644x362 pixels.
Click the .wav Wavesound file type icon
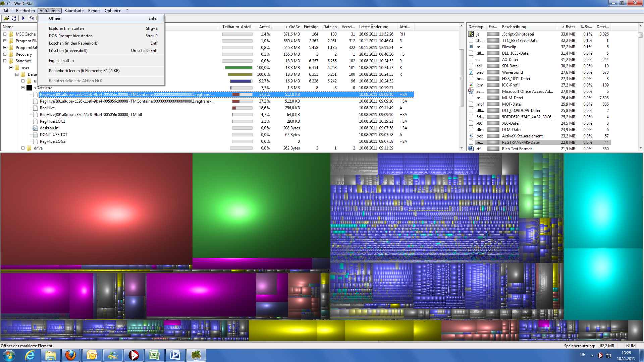(471, 72)
